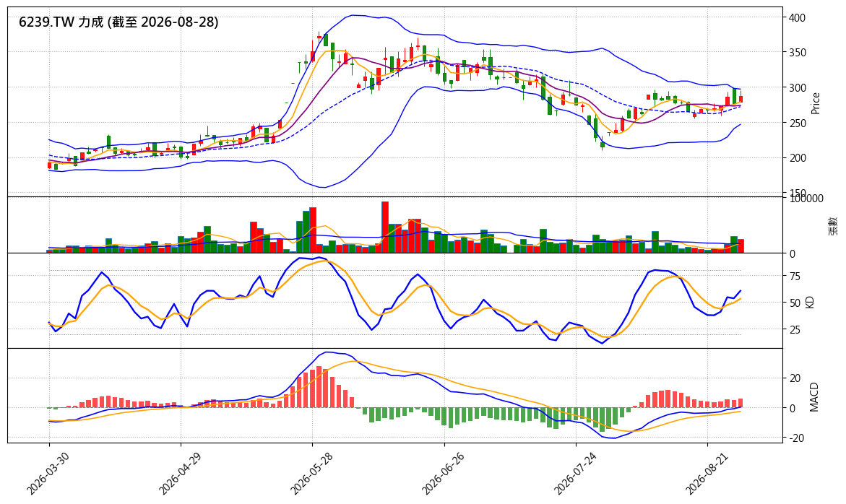Click the 20 MACD tick label

coord(795,378)
